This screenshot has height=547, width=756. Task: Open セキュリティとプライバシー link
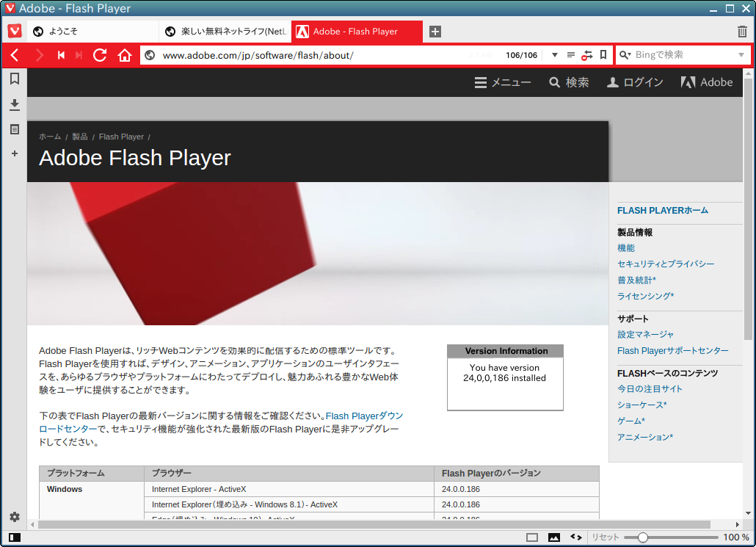[x=666, y=264]
